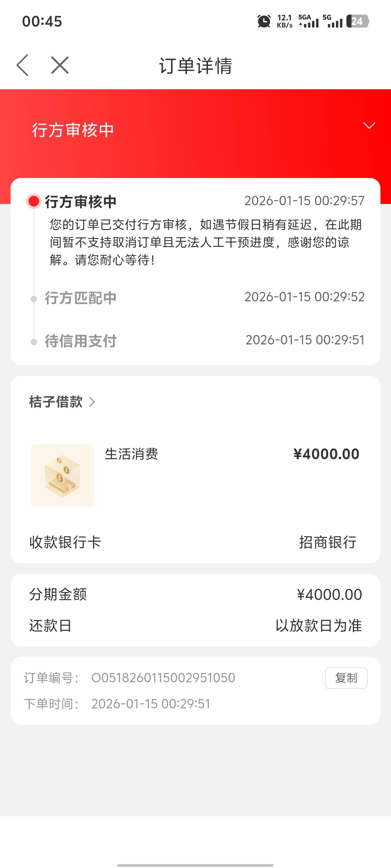Tap the 订单详情 page title

coord(195,65)
